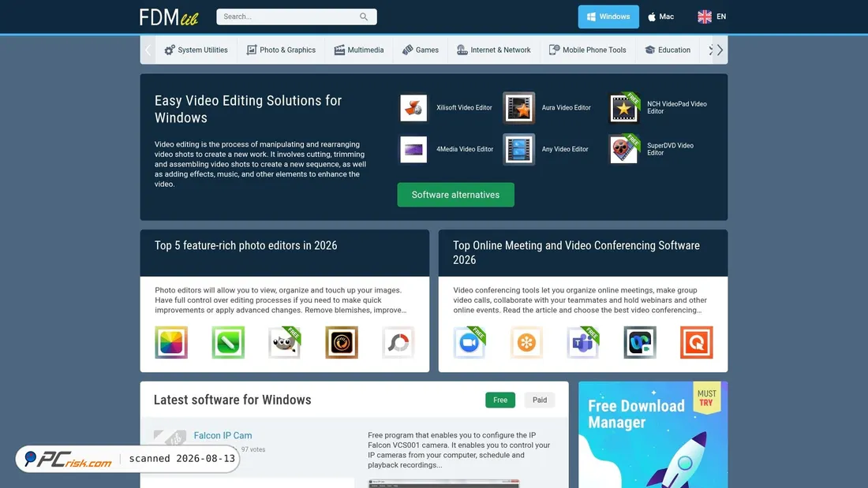Open NCH VideoPad Video Editor text link

677,107
